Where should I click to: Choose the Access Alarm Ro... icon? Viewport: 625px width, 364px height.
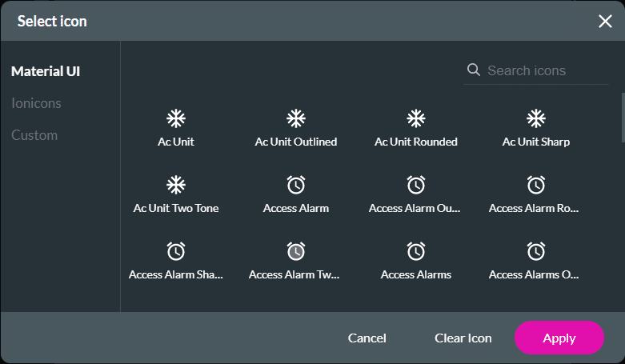tap(535, 185)
